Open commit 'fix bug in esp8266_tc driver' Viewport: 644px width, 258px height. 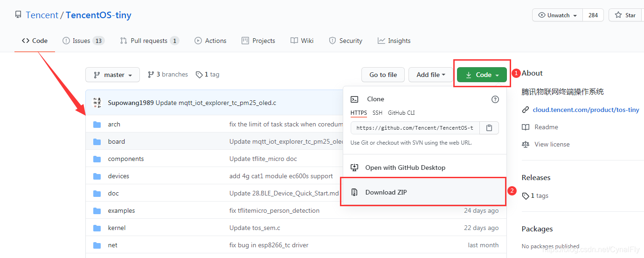point(269,245)
